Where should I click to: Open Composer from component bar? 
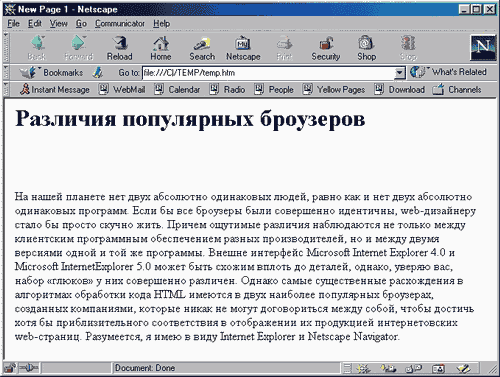(464, 368)
